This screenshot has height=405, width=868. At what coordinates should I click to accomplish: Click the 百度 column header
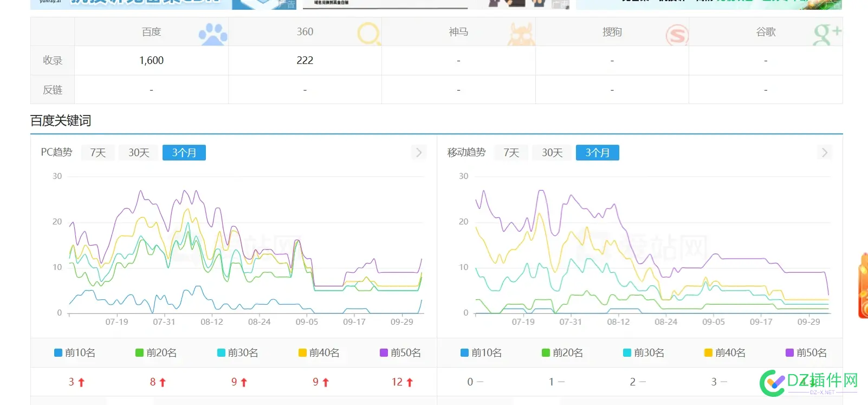pyautogui.click(x=151, y=32)
